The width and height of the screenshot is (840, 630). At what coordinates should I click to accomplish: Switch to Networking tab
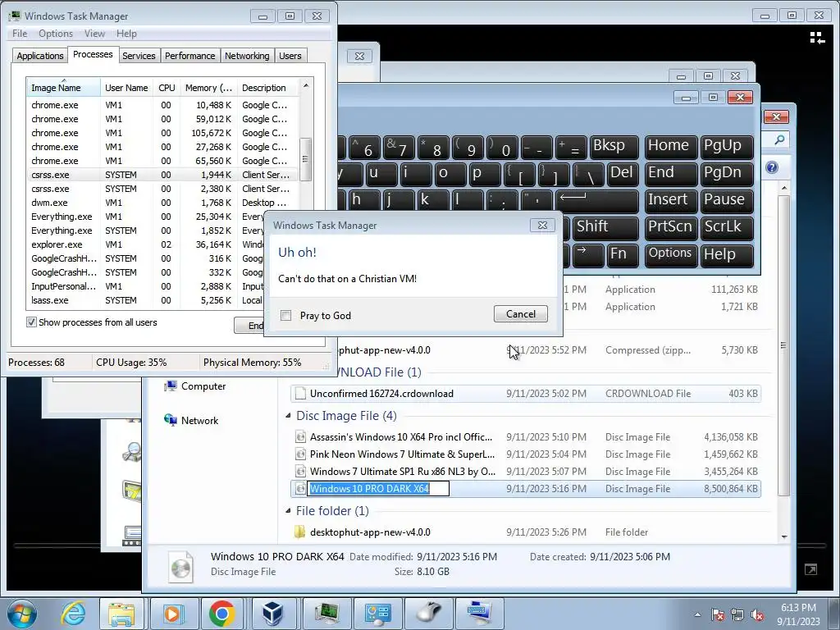(x=247, y=56)
